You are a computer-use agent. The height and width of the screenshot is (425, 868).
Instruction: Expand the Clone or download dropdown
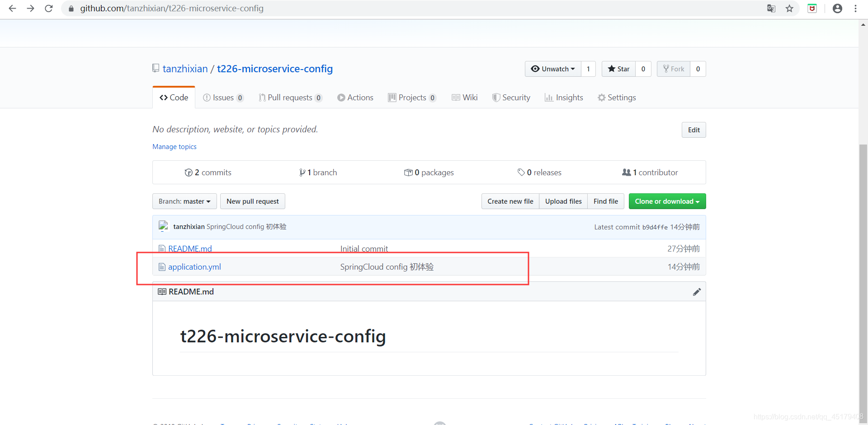click(x=667, y=201)
